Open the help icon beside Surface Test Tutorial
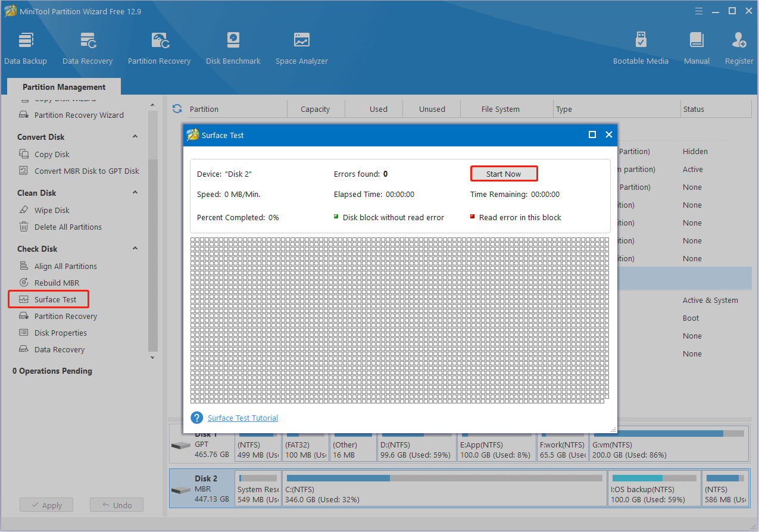The width and height of the screenshot is (759, 532). point(197,418)
